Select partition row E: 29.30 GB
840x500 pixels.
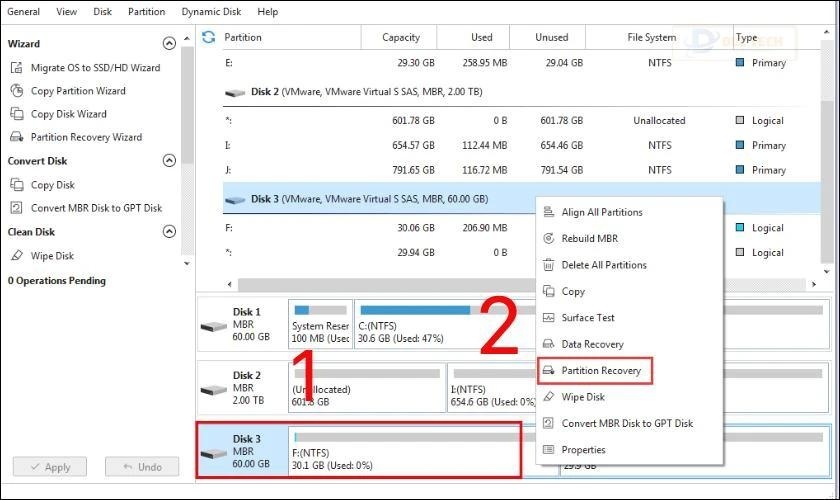[521, 63]
